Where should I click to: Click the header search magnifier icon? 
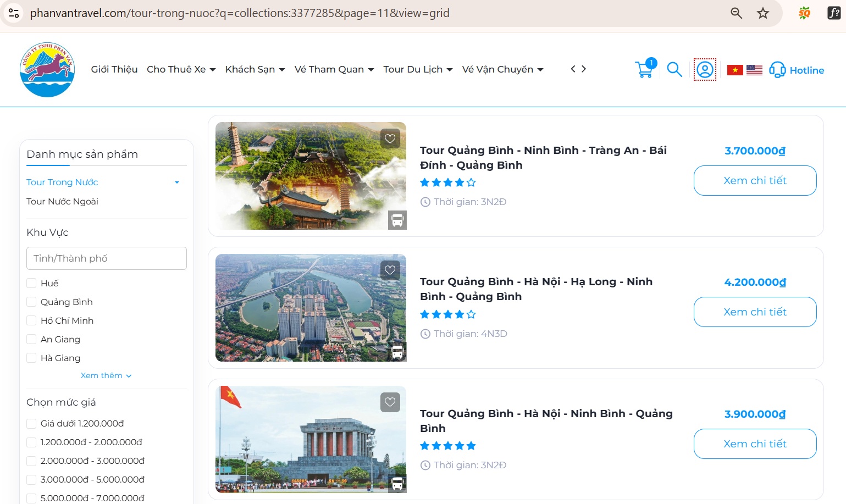[x=674, y=70]
